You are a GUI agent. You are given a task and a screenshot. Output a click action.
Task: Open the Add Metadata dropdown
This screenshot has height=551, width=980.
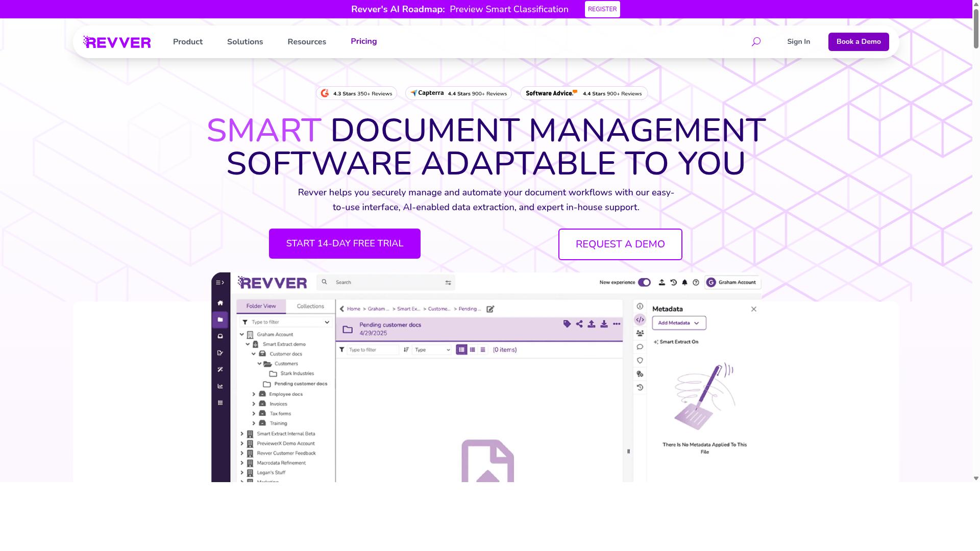pos(679,323)
